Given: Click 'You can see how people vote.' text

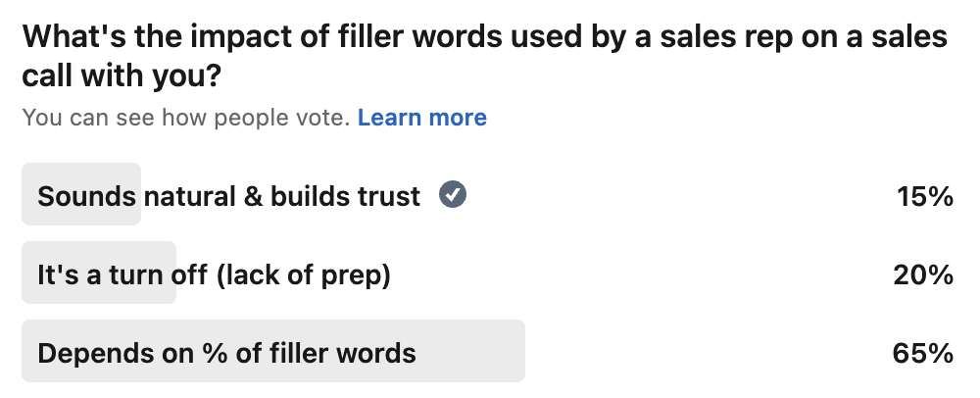Looking at the screenshot, I should [x=186, y=118].
